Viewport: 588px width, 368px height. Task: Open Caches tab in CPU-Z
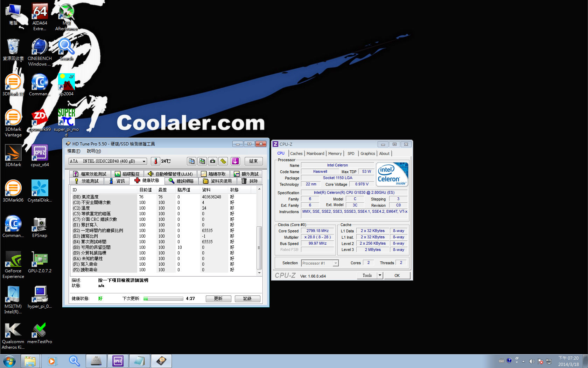point(296,154)
